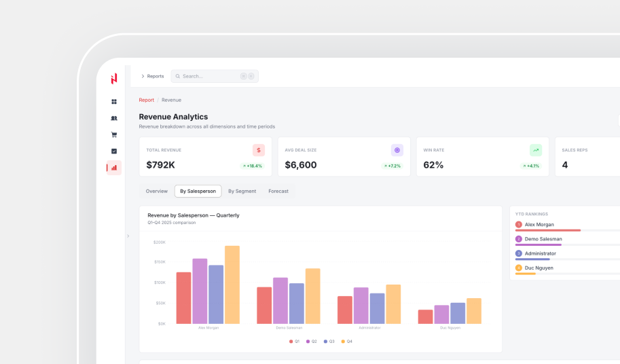The width and height of the screenshot is (620, 364).
Task: Click Alex Morgan's Q1 red bar
Action: (x=184, y=298)
